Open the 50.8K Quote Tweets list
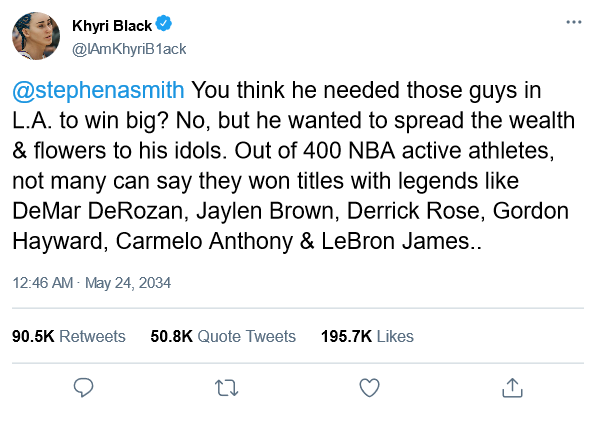The height and width of the screenshot is (424, 596). (223, 337)
